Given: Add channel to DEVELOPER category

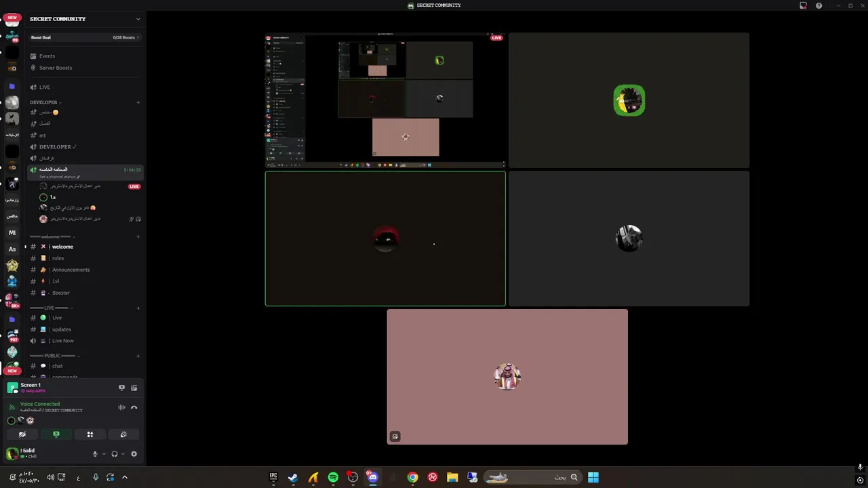Looking at the screenshot, I should point(138,102).
